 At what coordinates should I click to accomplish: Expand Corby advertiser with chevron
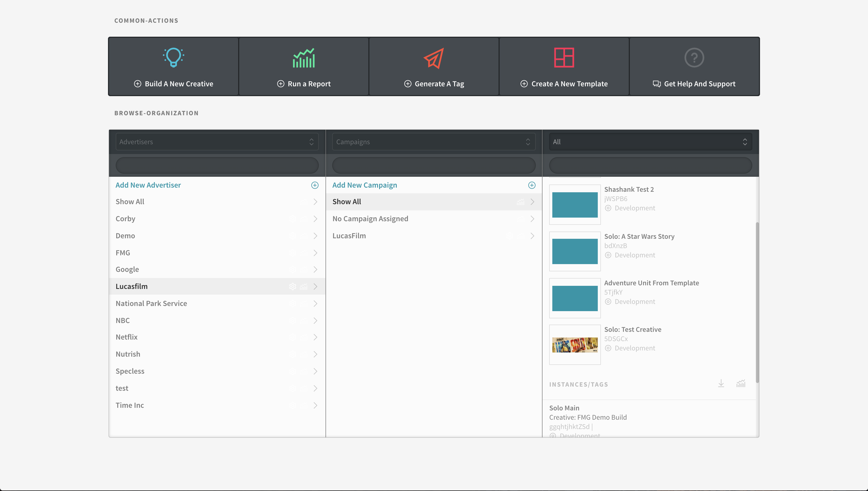(315, 219)
